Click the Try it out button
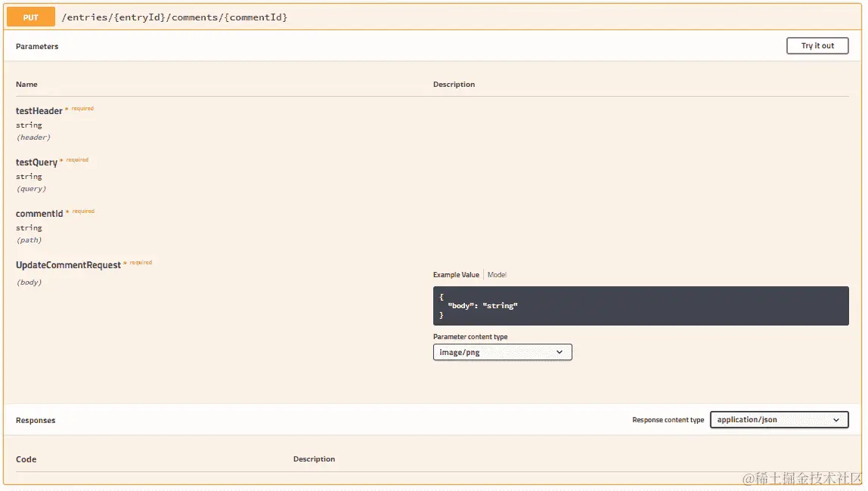Screen dimensions: 868x491 pos(817,45)
